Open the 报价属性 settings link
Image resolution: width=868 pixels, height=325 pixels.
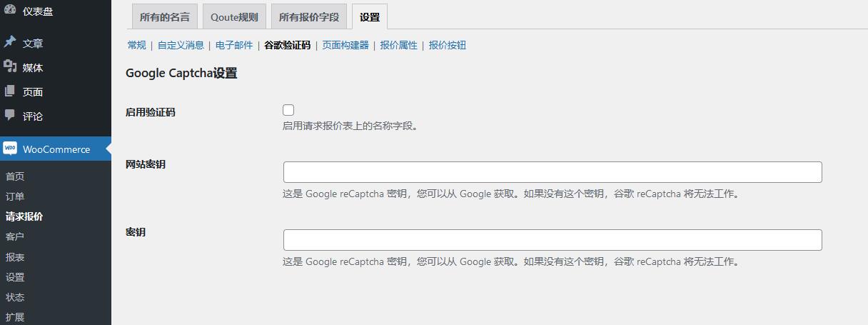click(398, 45)
